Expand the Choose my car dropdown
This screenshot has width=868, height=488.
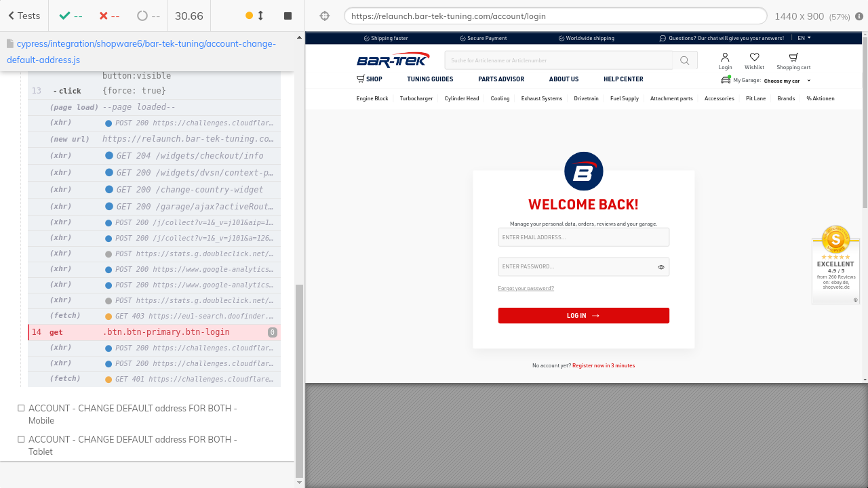pos(787,81)
